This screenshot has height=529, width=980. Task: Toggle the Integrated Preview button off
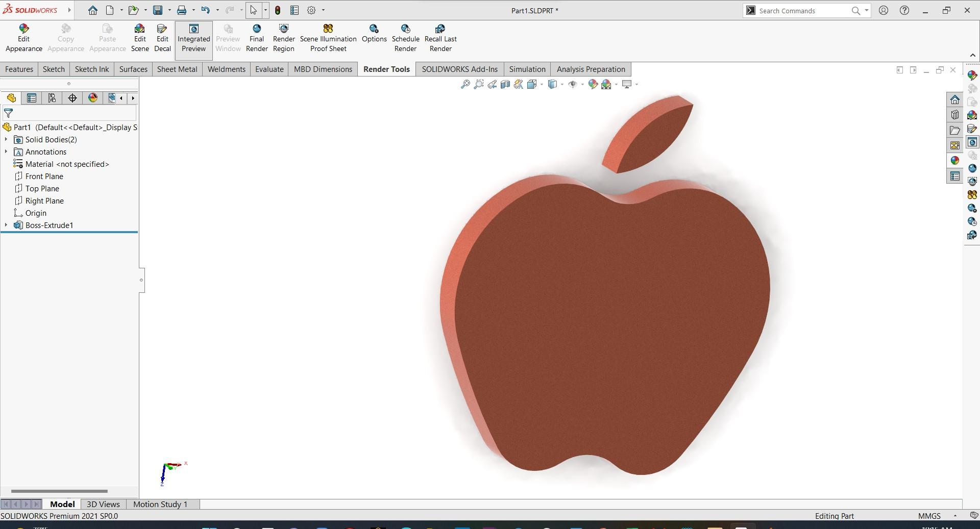[x=193, y=38]
